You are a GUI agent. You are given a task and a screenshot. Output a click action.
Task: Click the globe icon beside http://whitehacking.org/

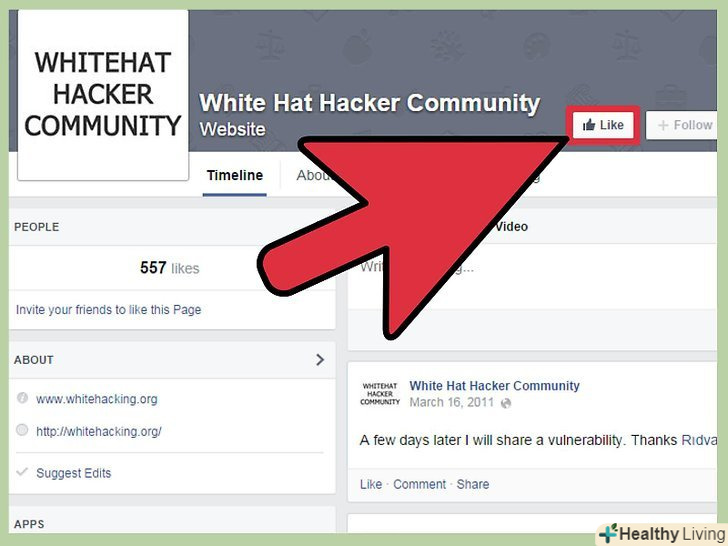tap(22, 430)
